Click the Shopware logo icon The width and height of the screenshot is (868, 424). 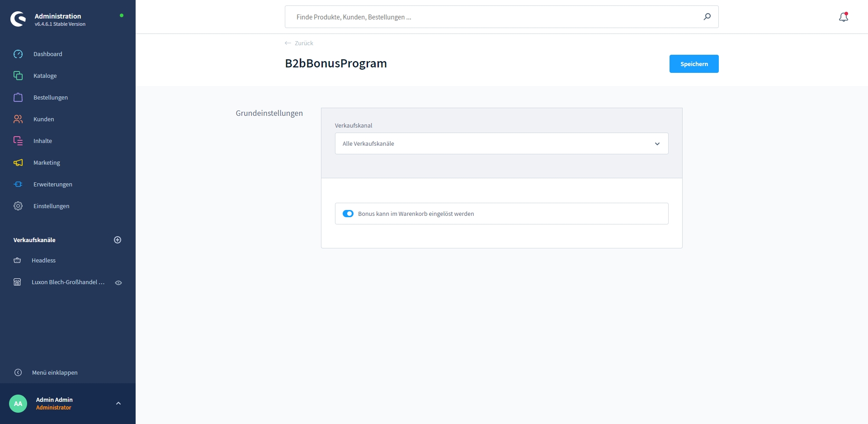coord(18,19)
